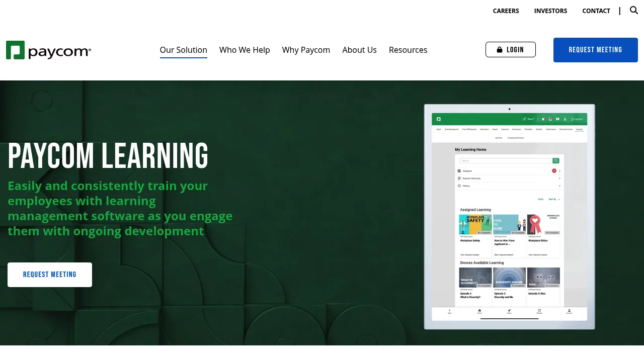This screenshot has width=644, height=362.
Task: Click the Account icon in tablet bottom bar
Action: (x=569, y=312)
